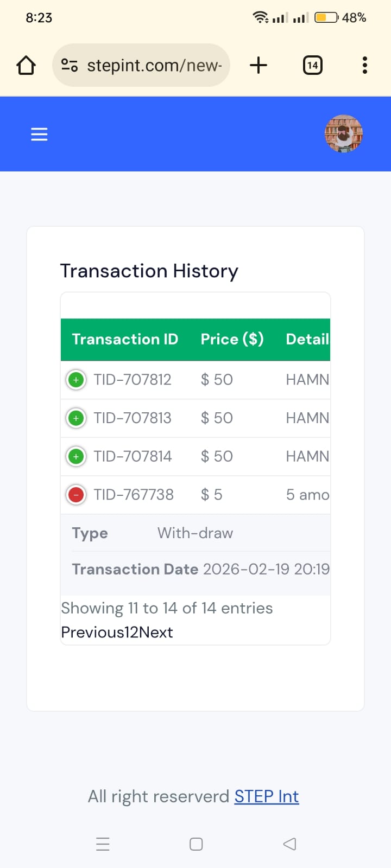This screenshot has height=868, width=391.
Task: Open the STEP Int footer link
Action: pyautogui.click(x=267, y=796)
